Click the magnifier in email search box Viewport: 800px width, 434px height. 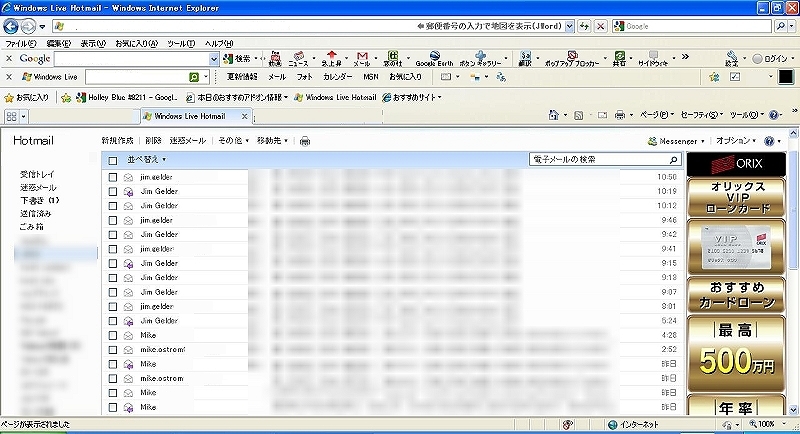pyautogui.click(x=673, y=160)
